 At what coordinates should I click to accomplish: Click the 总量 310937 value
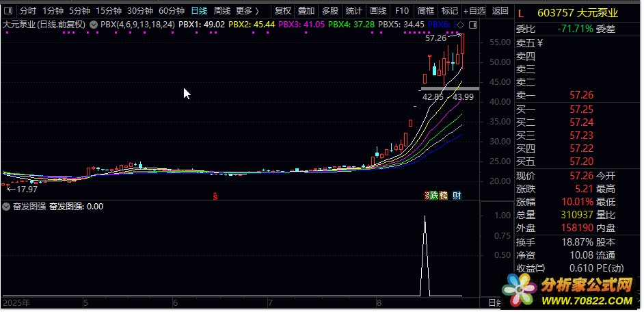point(578,215)
